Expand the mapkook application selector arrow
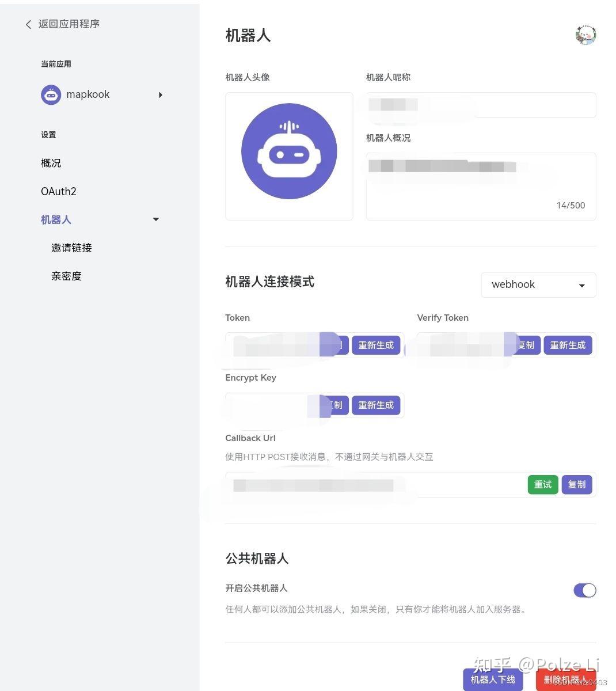The width and height of the screenshot is (616, 691). pos(161,95)
